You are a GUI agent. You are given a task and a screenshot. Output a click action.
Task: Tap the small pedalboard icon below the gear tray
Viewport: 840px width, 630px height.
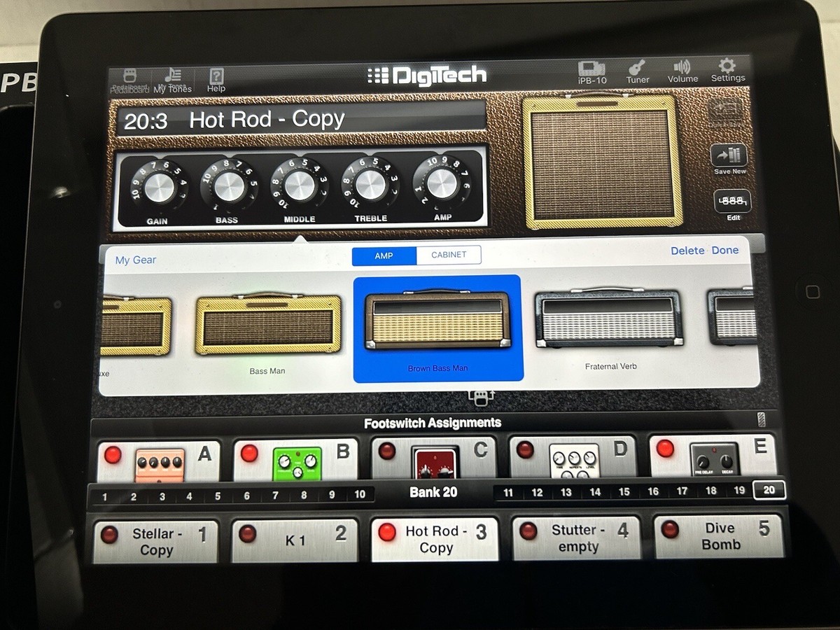[481, 397]
